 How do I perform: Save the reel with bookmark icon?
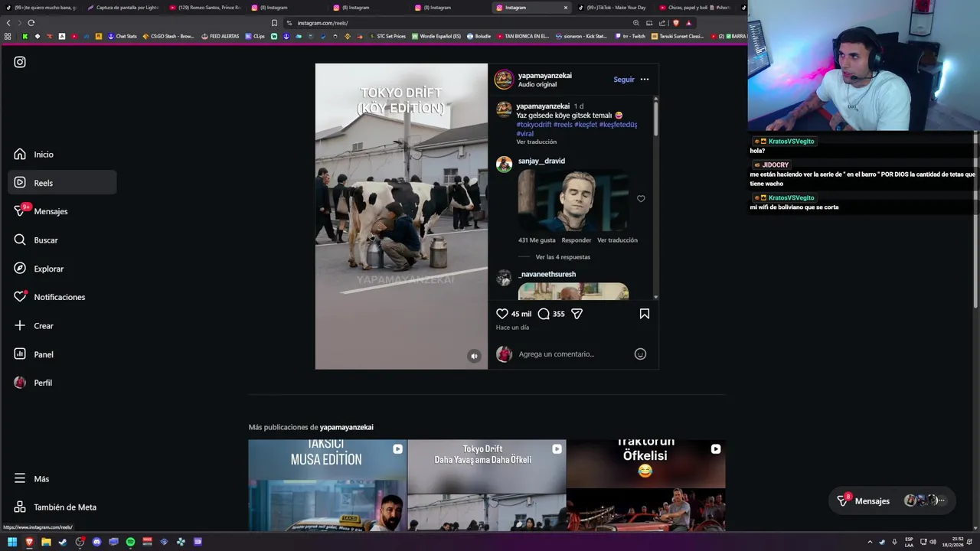[x=645, y=314]
